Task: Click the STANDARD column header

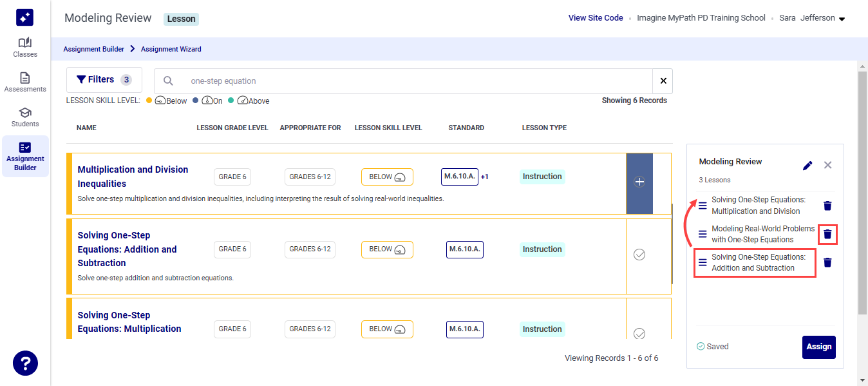Action: click(x=466, y=128)
